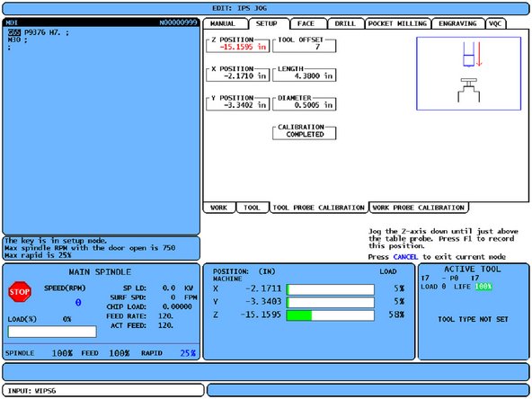Click machine X position -2.1711
Viewport: 532px width, 399px height.
263,288
